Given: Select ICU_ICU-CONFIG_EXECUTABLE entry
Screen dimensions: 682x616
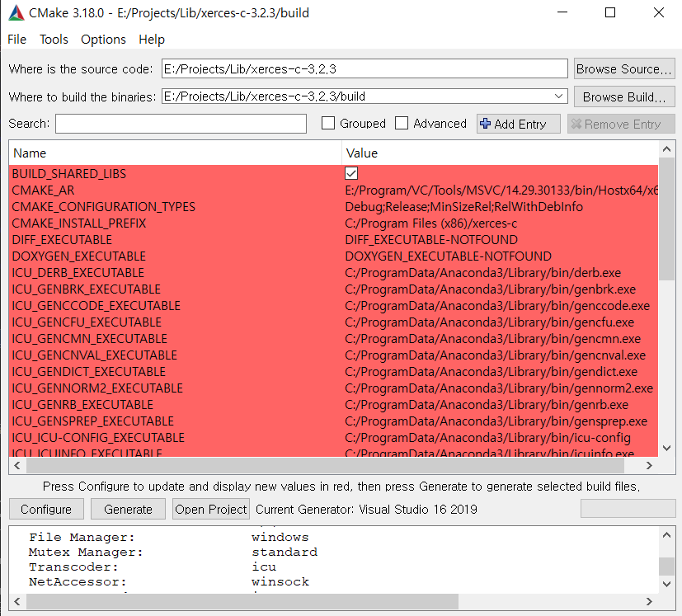Looking at the screenshot, I should tap(98, 438).
